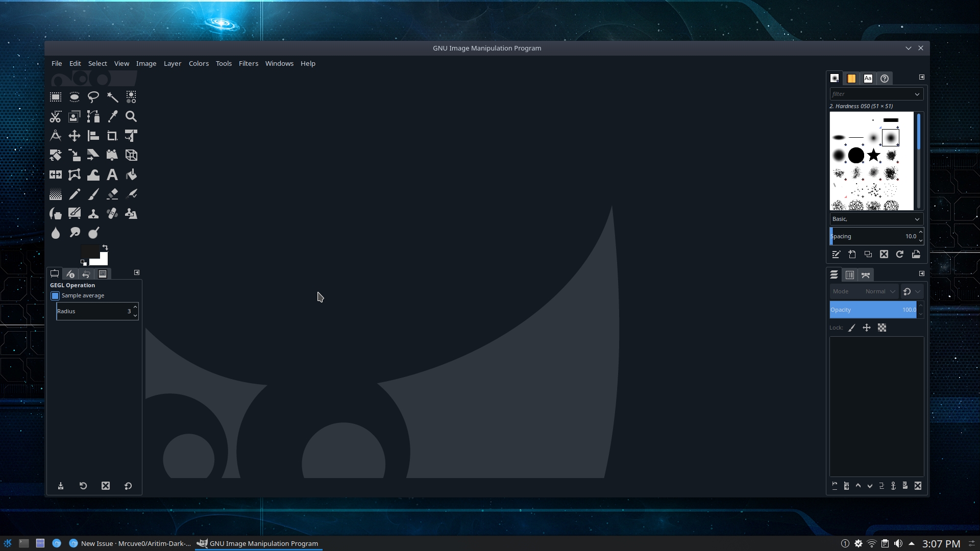Select the Ellipse Select tool
The width and height of the screenshot is (980, 551).
75,97
